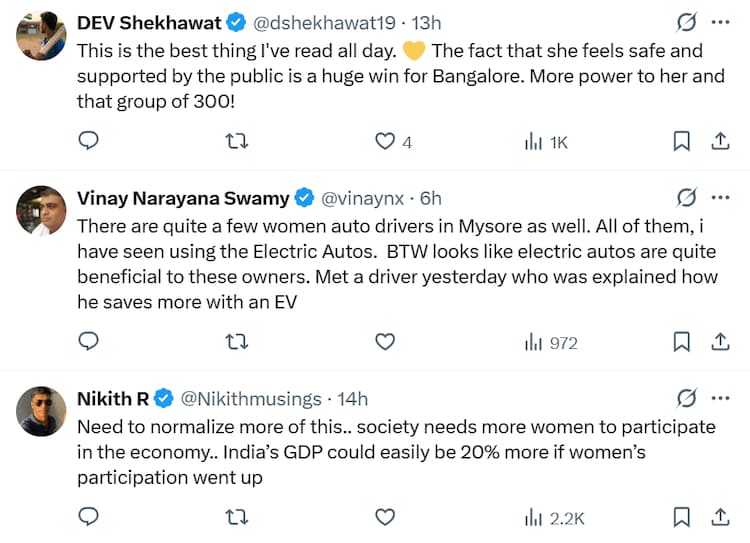View 2.2K views on Nikith's post
The width and height of the screenshot is (750, 543).
click(x=554, y=517)
